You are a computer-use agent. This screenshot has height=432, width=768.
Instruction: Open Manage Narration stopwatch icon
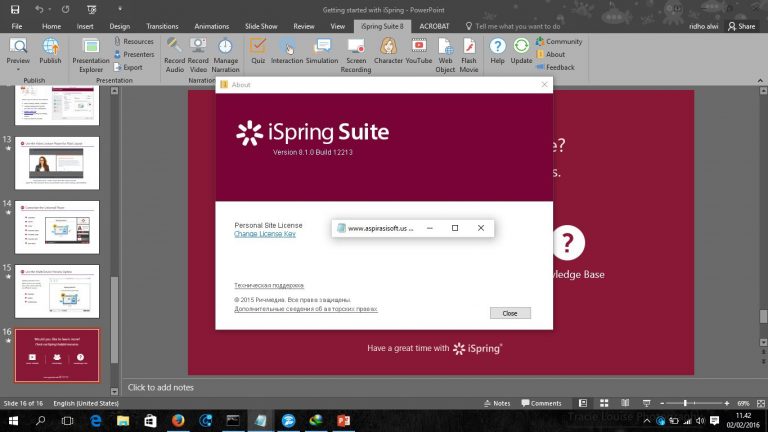225,45
